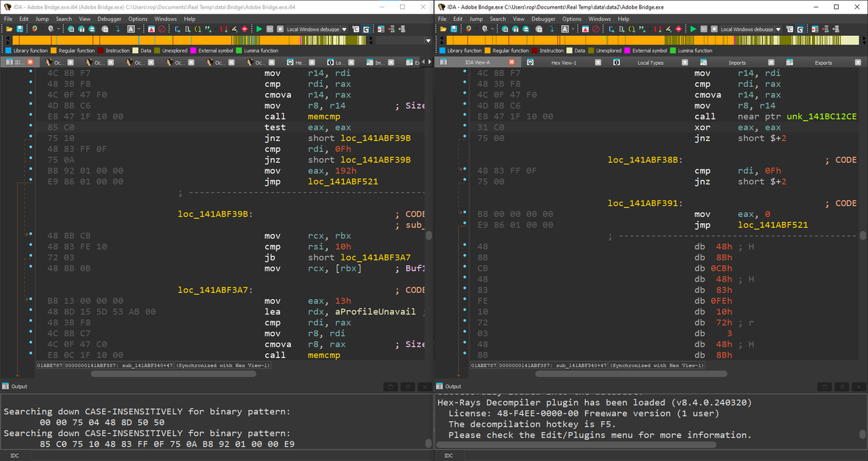Start the debugger process in left window

tap(259, 29)
